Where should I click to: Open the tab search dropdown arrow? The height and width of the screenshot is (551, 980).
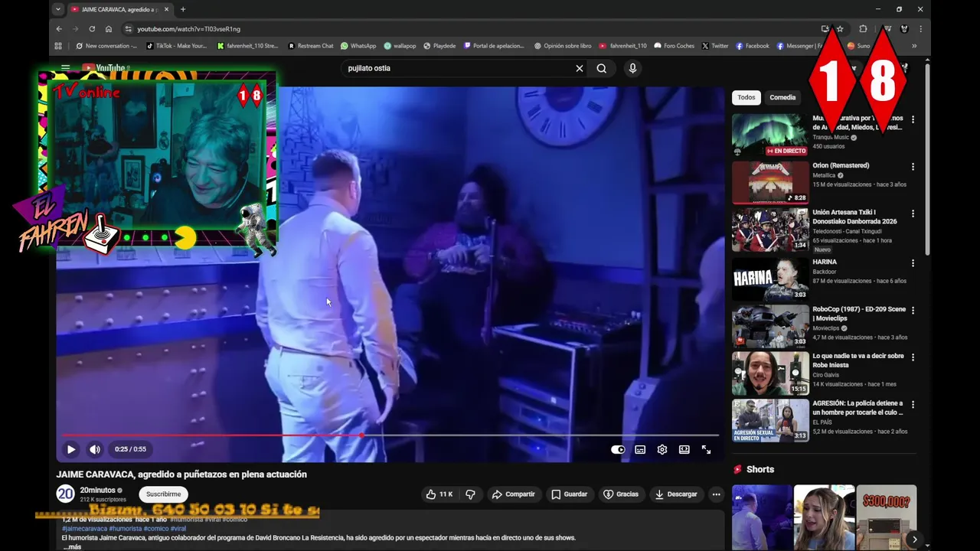[x=57, y=9]
